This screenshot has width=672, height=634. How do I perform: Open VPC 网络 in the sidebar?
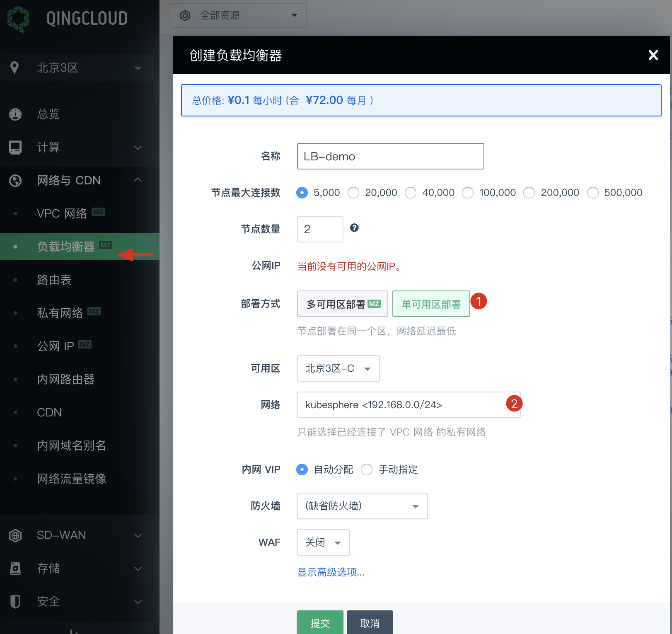click(x=62, y=213)
